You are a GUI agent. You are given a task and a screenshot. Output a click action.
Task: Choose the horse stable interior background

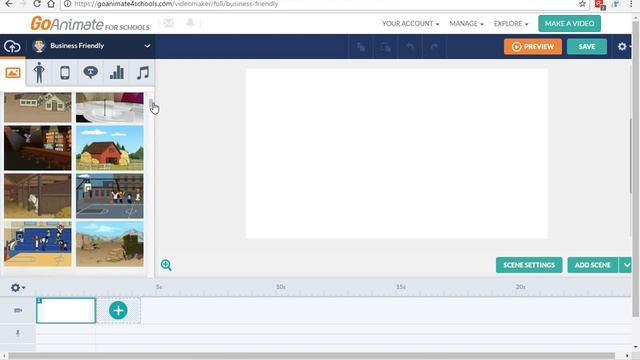38,196
